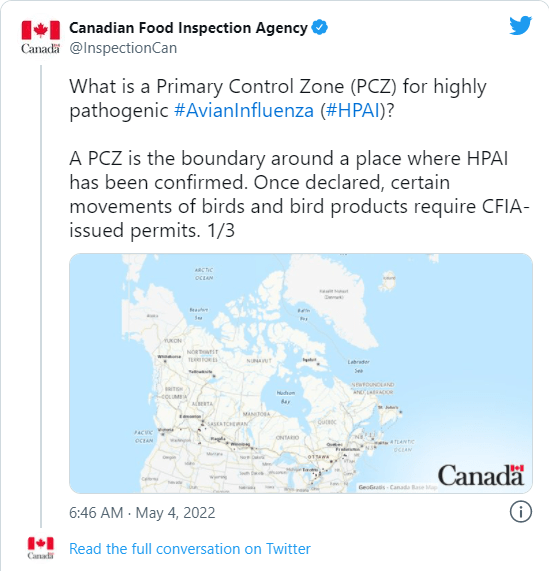Click the OTTAWA label on the map

tap(318, 457)
